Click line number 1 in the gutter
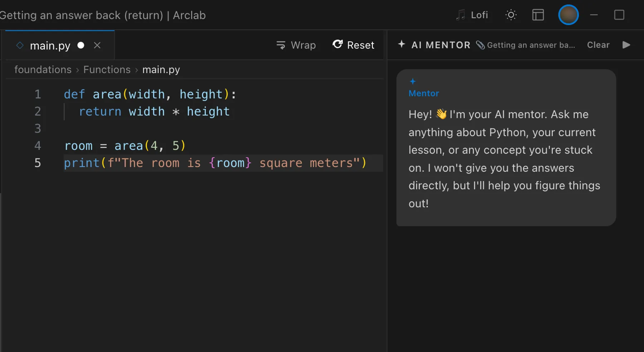644x352 pixels. point(38,94)
